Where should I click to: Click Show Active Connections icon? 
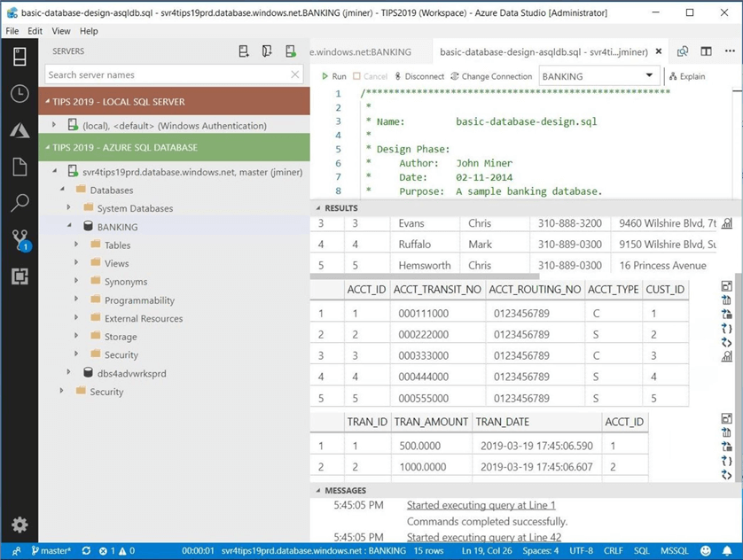[291, 51]
